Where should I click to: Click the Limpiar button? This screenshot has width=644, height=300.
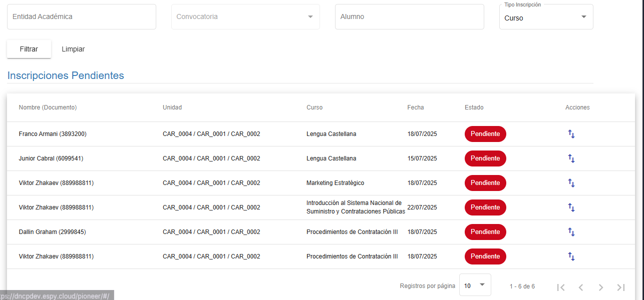[x=73, y=49]
